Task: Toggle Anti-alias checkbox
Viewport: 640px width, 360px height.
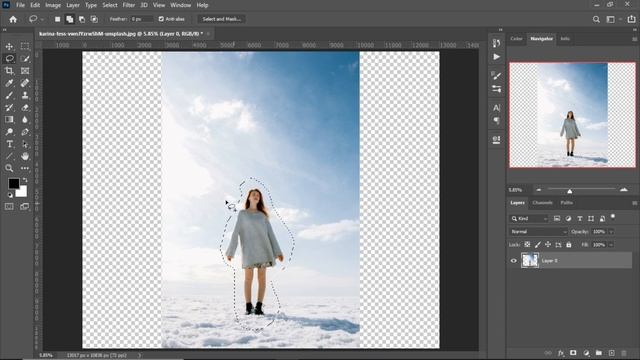Action: tap(161, 19)
